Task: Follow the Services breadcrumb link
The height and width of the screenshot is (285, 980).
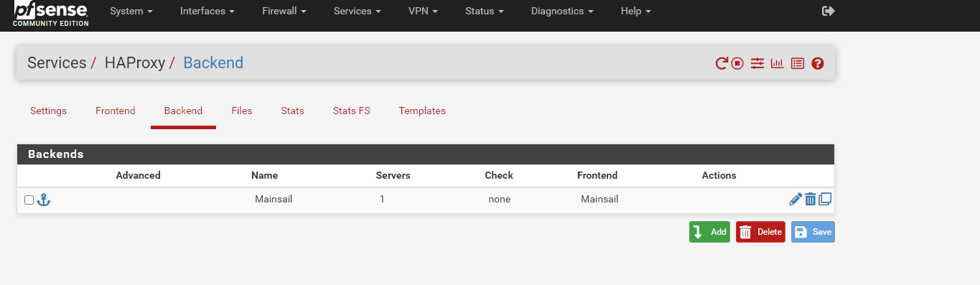Action: (57, 63)
